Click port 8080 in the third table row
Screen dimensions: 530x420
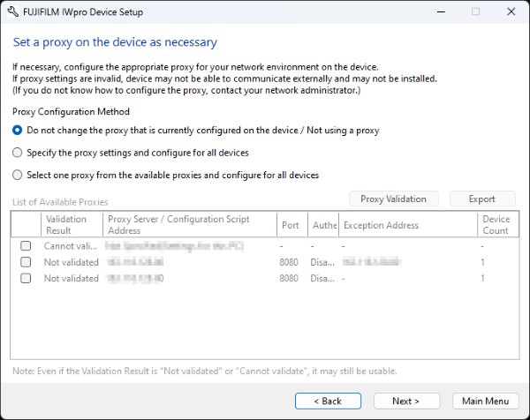[289, 278]
